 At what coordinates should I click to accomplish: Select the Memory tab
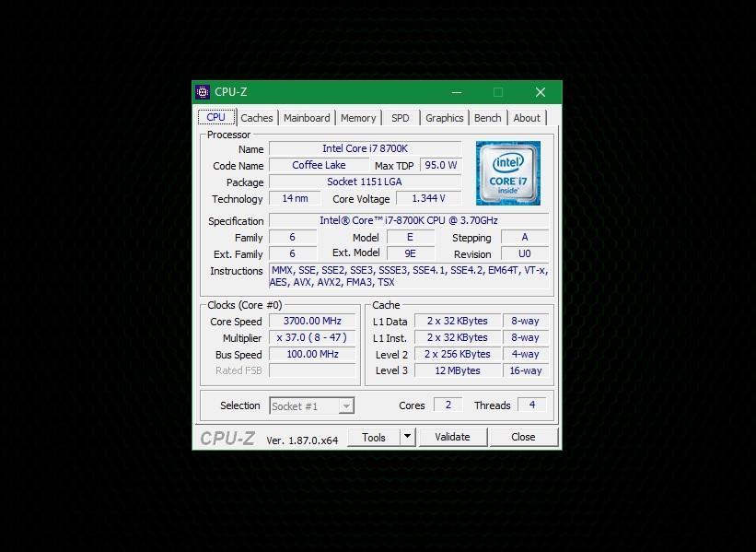pyautogui.click(x=358, y=118)
